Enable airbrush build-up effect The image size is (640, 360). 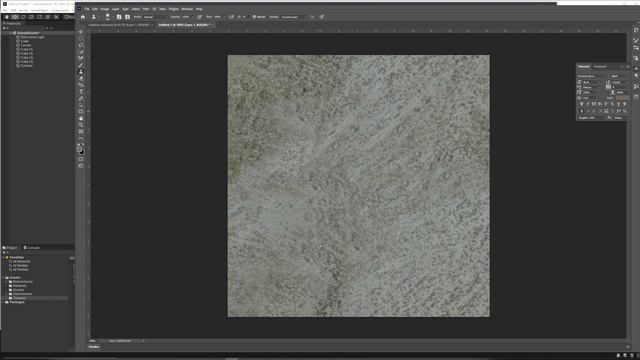[231, 17]
